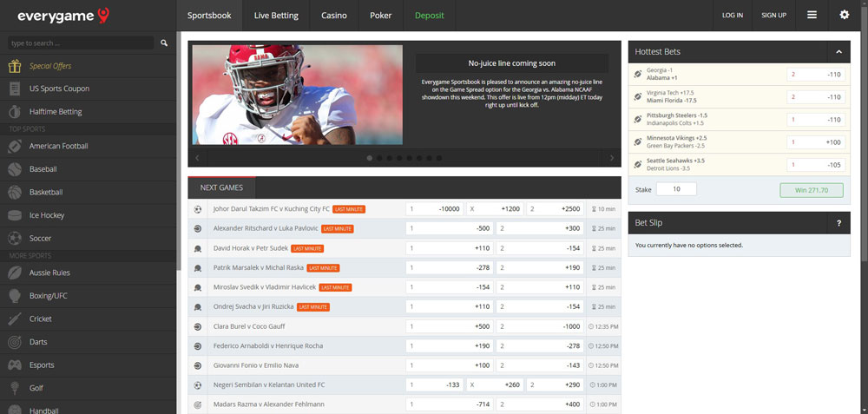The width and height of the screenshot is (868, 414).
Task: Click the Soccer ball sidebar icon
Action: pos(15,239)
